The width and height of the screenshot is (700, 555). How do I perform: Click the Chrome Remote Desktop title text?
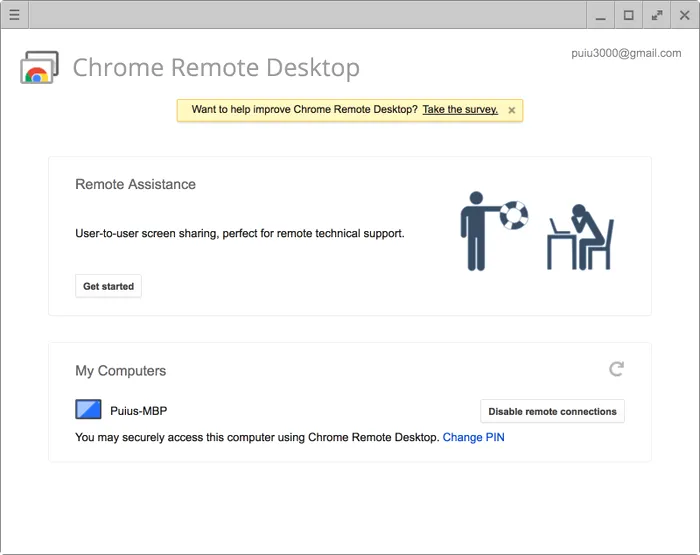click(x=216, y=67)
